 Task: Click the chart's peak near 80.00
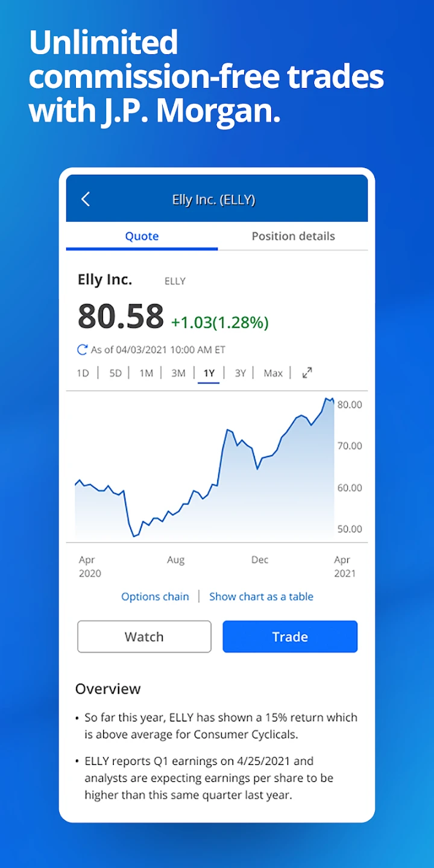tap(327, 399)
